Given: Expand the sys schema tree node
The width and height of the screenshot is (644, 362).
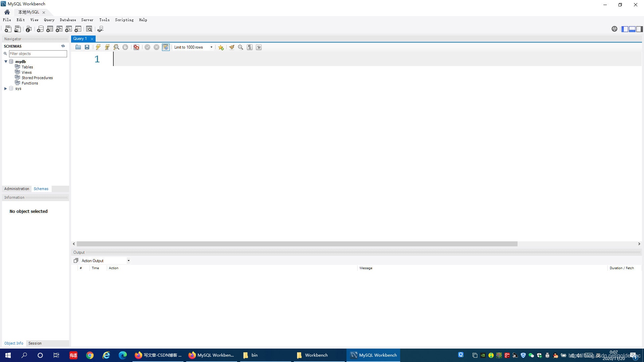Looking at the screenshot, I should pyautogui.click(x=5, y=88).
